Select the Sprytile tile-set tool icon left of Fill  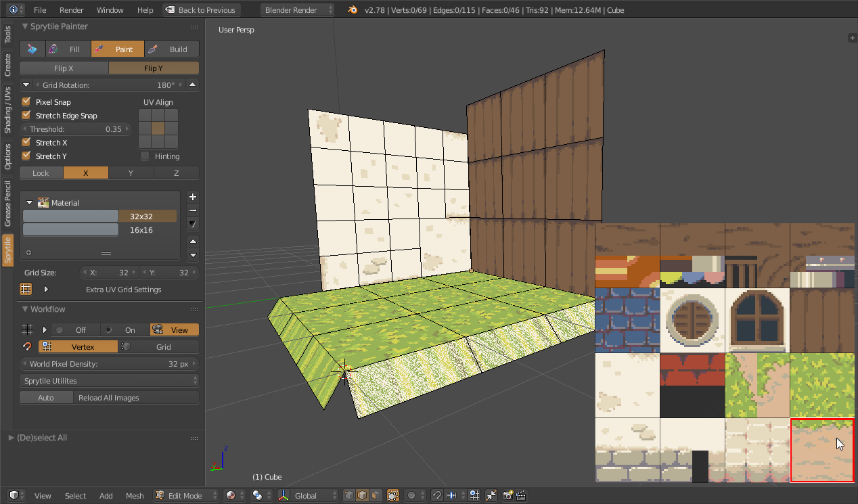pyautogui.click(x=32, y=49)
